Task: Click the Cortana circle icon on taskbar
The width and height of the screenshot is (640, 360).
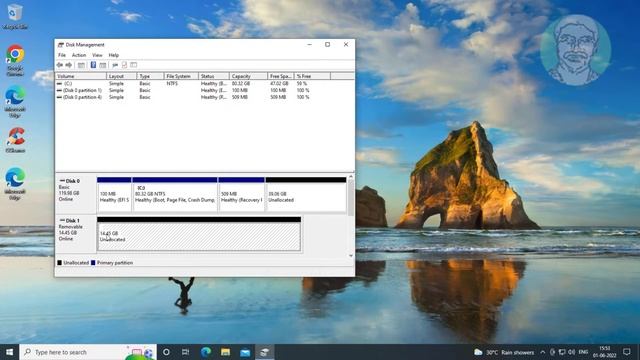Action: point(166,352)
